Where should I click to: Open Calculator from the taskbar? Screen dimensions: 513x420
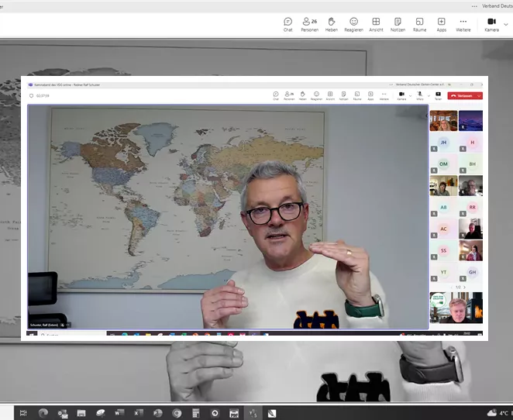(x=195, y=413)
